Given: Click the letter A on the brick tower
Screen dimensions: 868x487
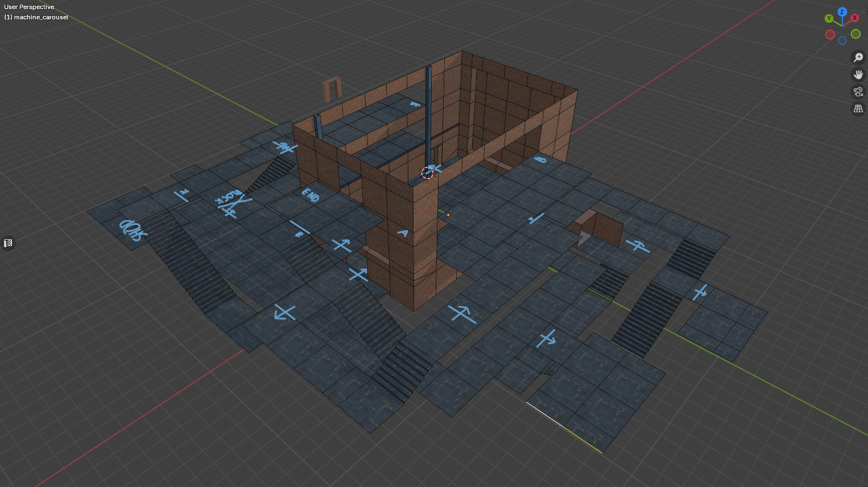Looking at the screenshot, I should (x=403, y=233).
